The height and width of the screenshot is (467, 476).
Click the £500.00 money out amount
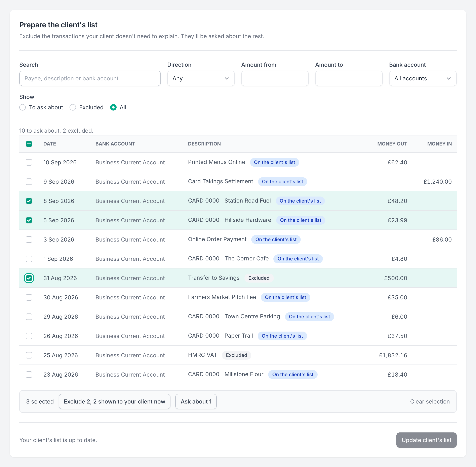(x=396, y=278)
